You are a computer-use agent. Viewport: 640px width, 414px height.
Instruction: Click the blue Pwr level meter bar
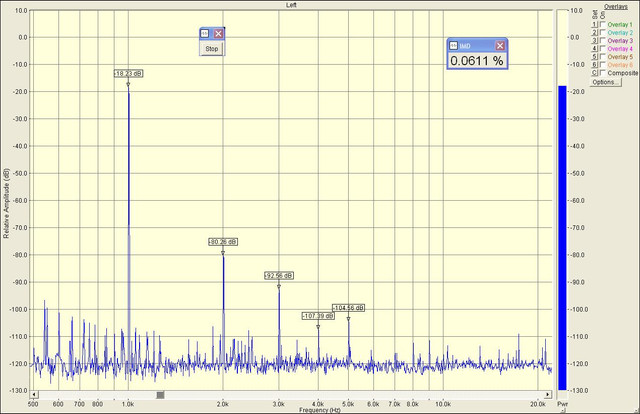pos(562,238)
